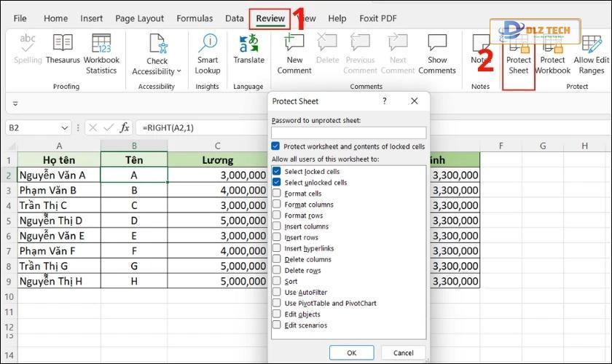Enable the Format rows permission

(277, 215)
